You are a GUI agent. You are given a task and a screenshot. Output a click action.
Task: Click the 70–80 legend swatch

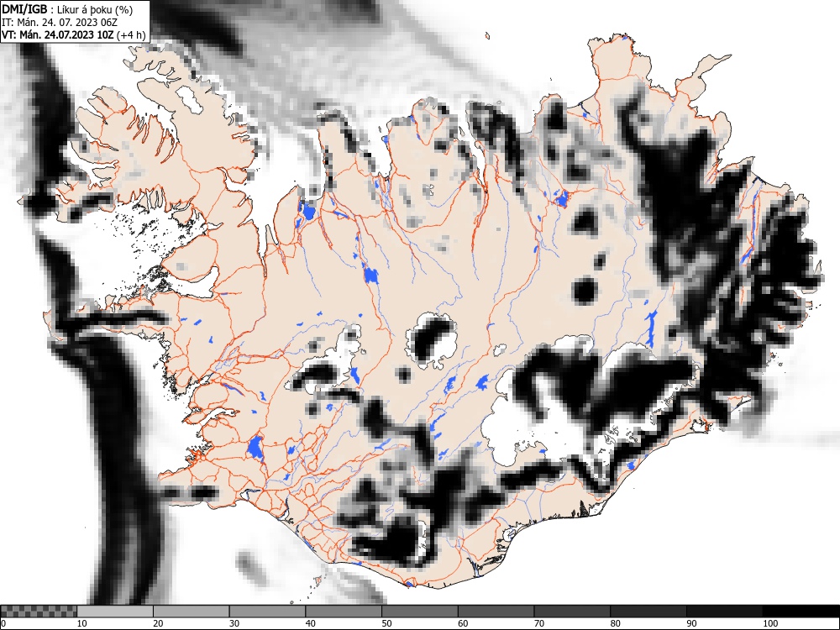pos(572,612)
